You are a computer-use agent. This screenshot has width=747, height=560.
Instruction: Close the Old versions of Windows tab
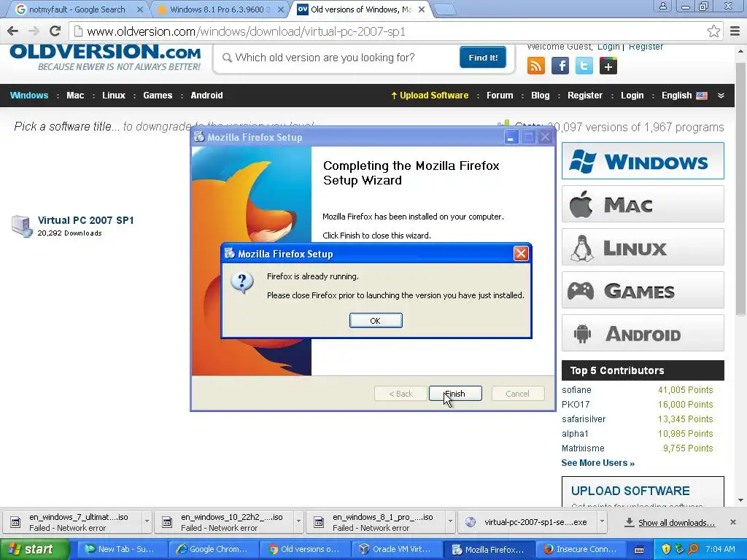(x=422, y=9)
